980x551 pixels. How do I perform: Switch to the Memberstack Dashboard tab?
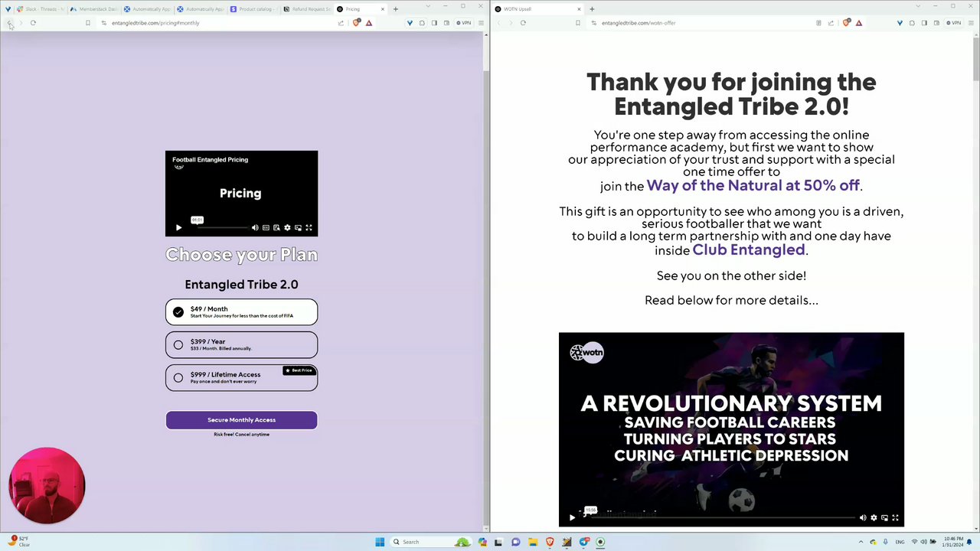(x=93, y=9)
